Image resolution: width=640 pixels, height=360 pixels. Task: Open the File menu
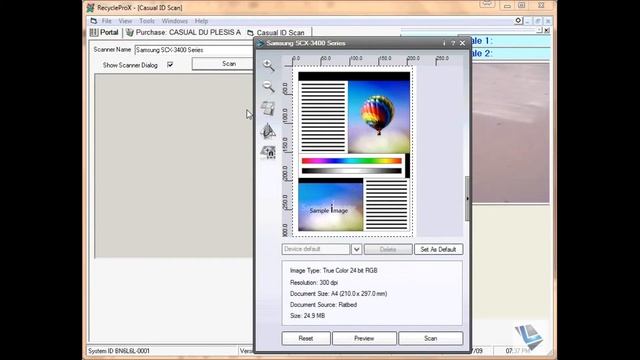107,21
